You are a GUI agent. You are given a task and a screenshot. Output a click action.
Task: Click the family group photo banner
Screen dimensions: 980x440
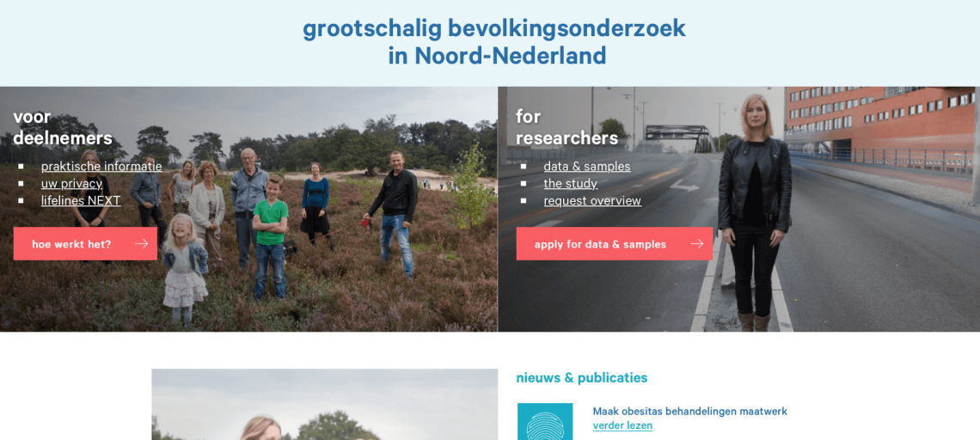click(x=248, y=210)
